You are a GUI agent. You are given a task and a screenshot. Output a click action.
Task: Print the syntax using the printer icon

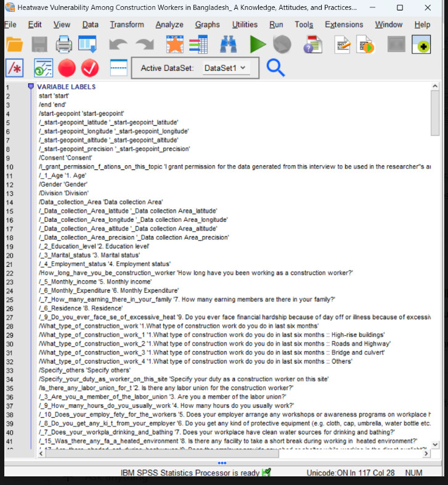64,45
